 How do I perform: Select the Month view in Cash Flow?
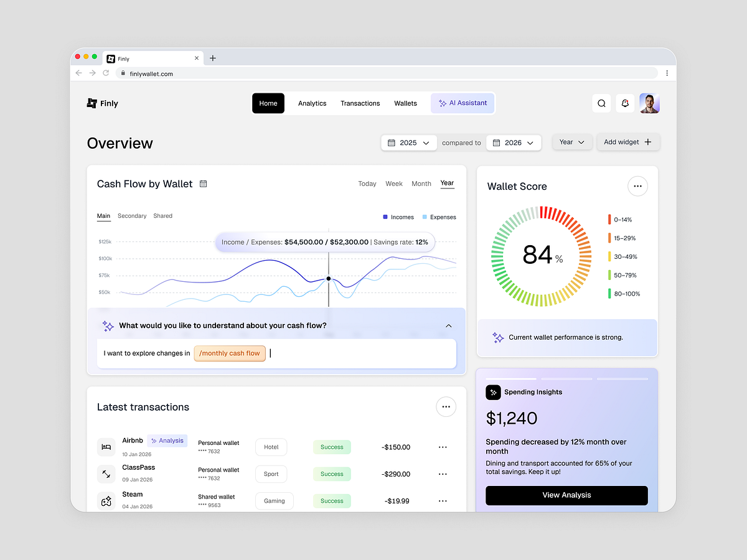(x=421, y=184)
